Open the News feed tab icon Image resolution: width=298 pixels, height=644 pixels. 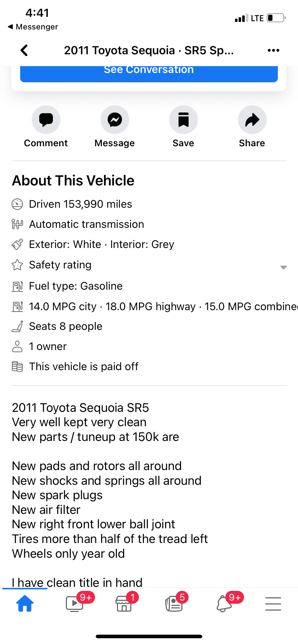point(174,604)
